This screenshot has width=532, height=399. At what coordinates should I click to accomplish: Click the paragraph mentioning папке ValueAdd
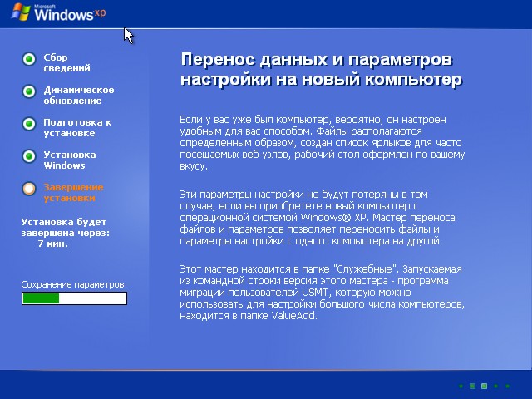pos(322,293)
